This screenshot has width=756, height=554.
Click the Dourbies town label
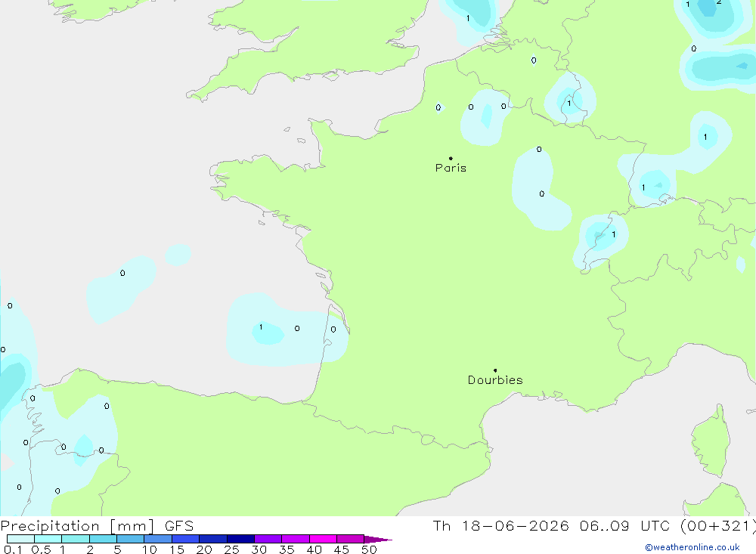tap(495, 380)
